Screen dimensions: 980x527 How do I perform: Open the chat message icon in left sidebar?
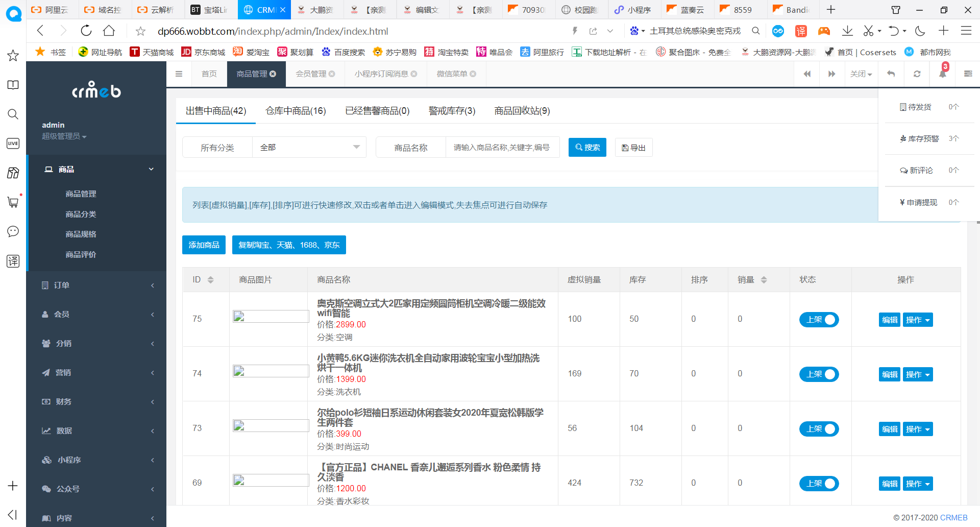(x=13, y=231)
